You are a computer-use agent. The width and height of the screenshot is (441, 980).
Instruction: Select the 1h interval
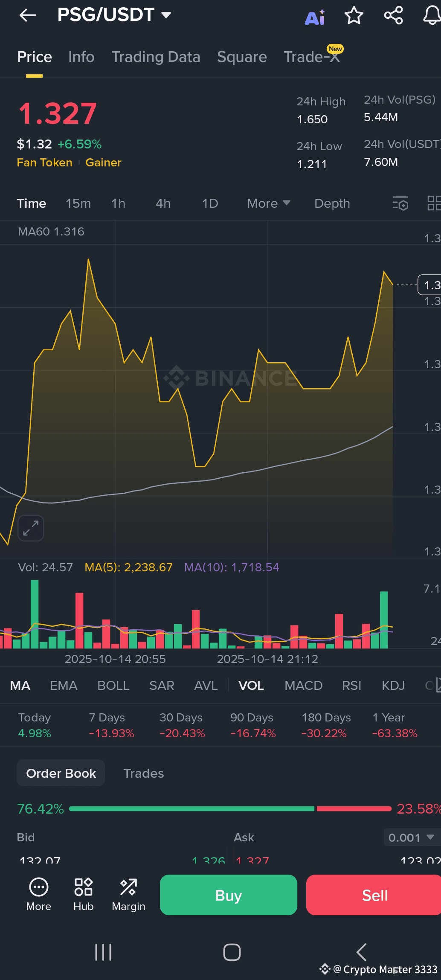pyautogui.click(x=118, y=204)
